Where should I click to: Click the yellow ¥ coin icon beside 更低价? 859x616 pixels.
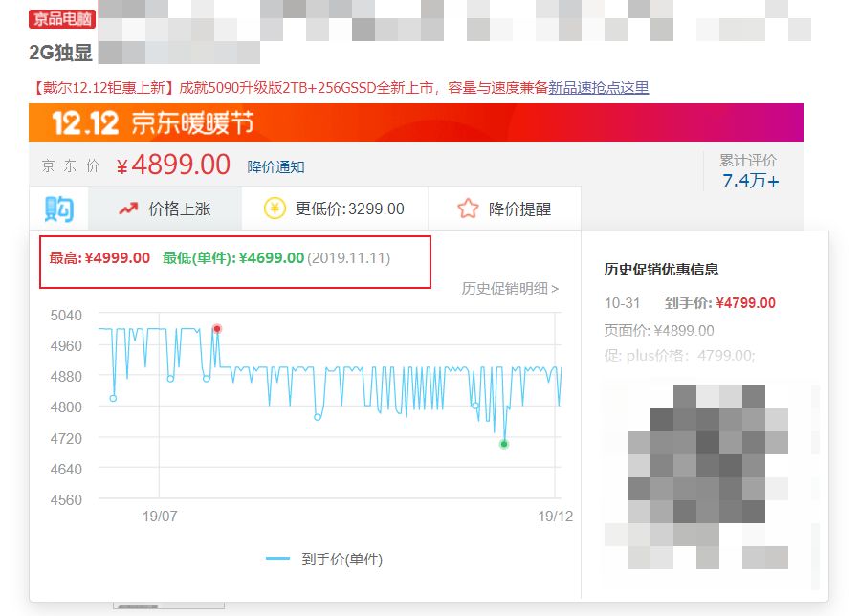tap(271, 208)
